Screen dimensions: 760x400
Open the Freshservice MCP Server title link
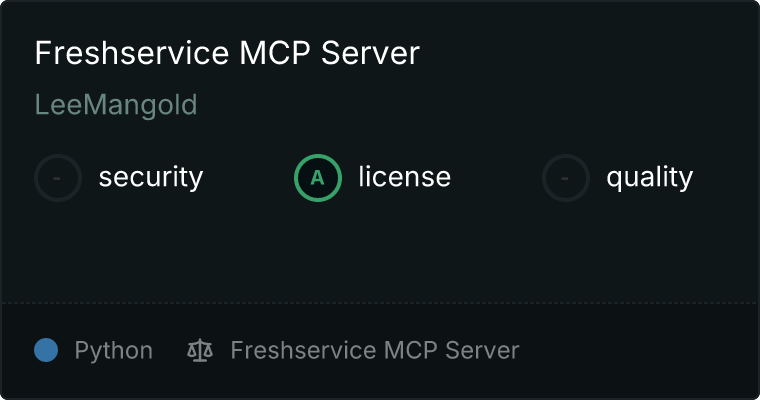227,53
